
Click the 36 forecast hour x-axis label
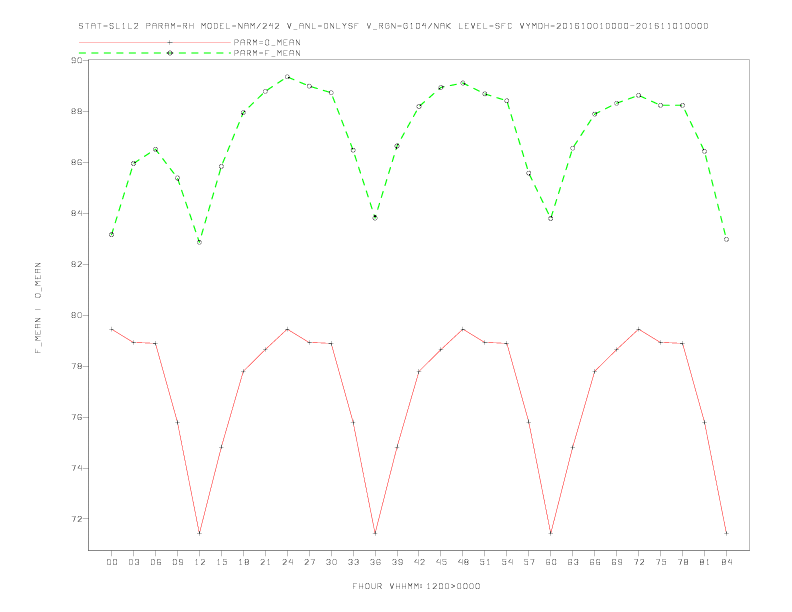pyautogui.click(x=375, y=562)
